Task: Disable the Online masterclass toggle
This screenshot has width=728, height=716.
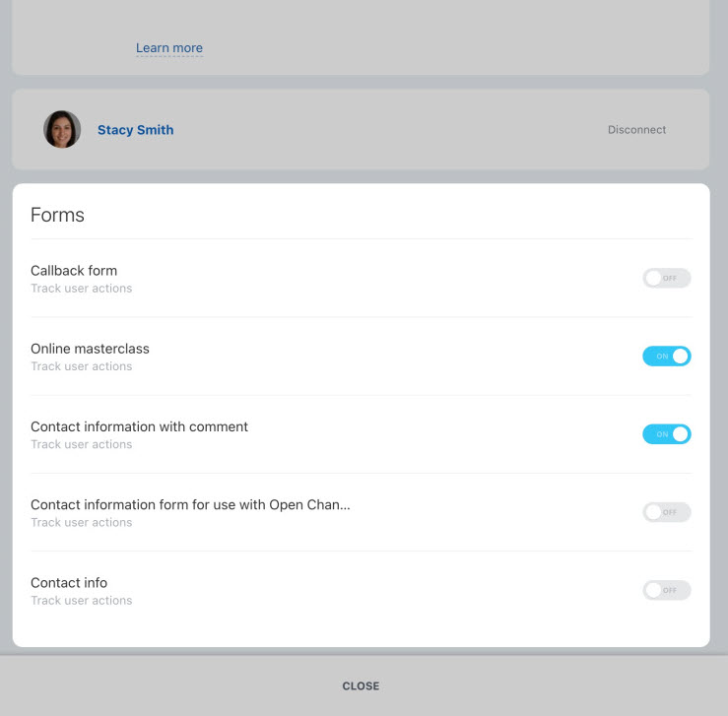Action: [666, 356]
